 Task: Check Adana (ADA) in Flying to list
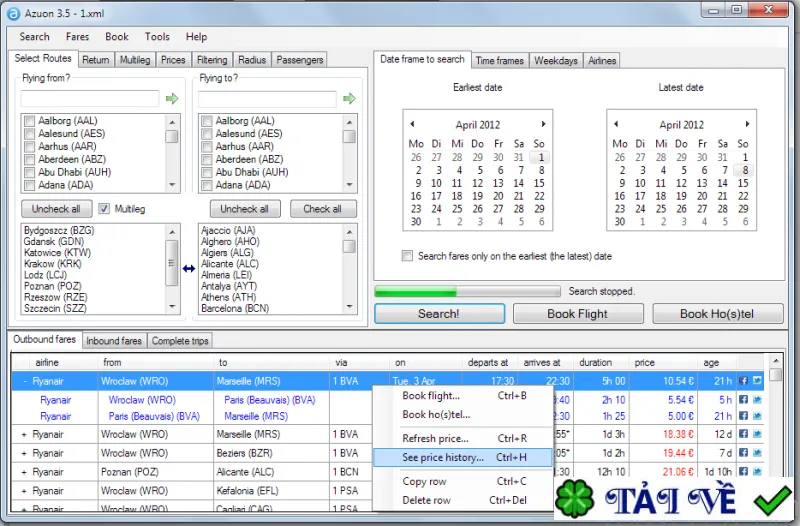point(207,185)
